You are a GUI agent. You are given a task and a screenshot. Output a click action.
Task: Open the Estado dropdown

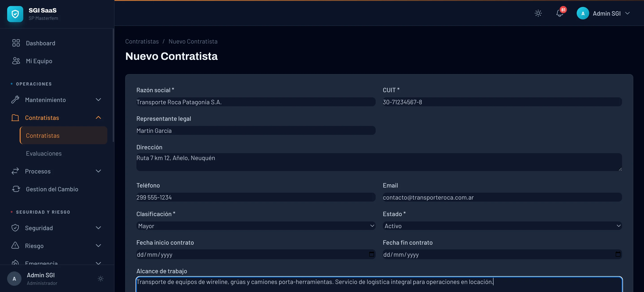502,226
